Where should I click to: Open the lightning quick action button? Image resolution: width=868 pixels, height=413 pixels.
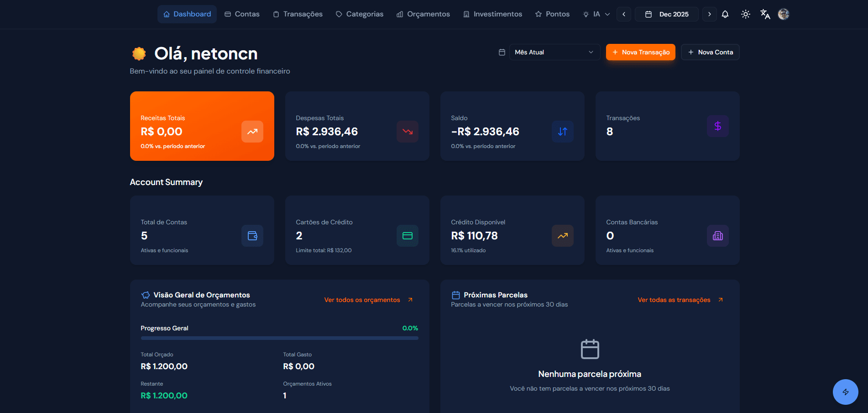(x=846, y=392)
